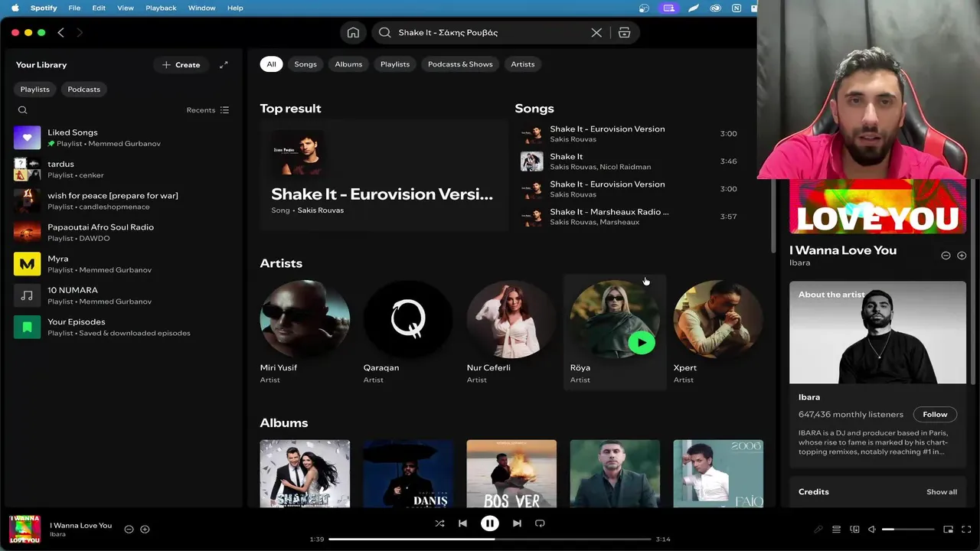The image size is (980, 551).
Task: Filter results by Playlists
Action: click(x=395, y=64)
